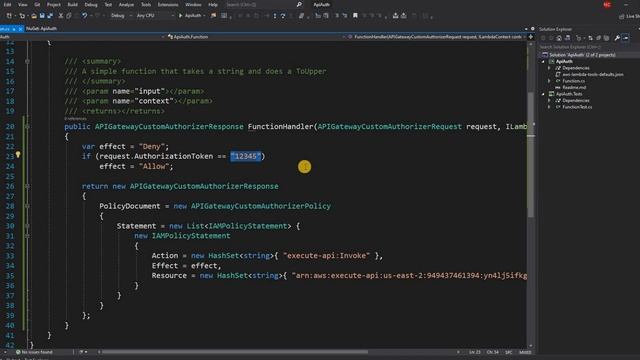Open the View menu
The height and width of the screenshot is (360, 640).
tap(23, 4)
